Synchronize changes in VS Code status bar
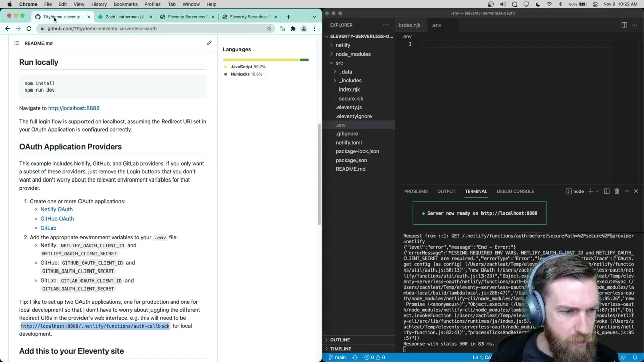Viewport: 644px width, 362px height. pyautogui.click(x=355, y=357)
